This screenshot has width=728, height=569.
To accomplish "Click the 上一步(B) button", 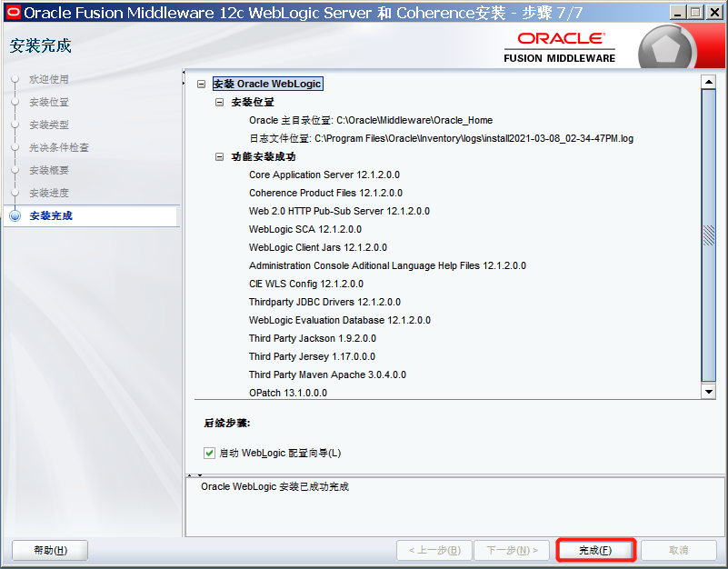I will (x=434, y=551).
